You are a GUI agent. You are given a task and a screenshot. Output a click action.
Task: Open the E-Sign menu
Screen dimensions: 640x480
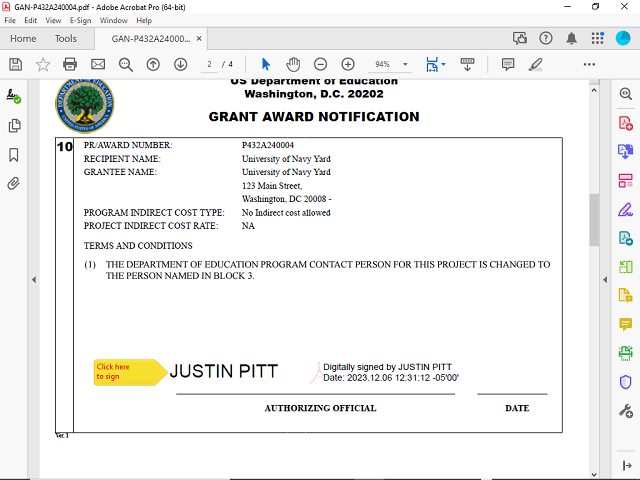pos(80,20)
